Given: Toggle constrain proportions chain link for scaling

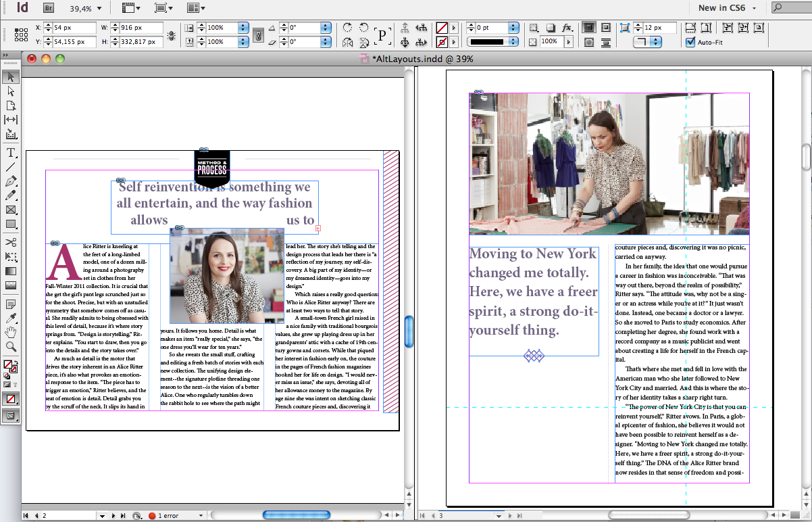Looking at the screenshot, I should coord(257,34).
